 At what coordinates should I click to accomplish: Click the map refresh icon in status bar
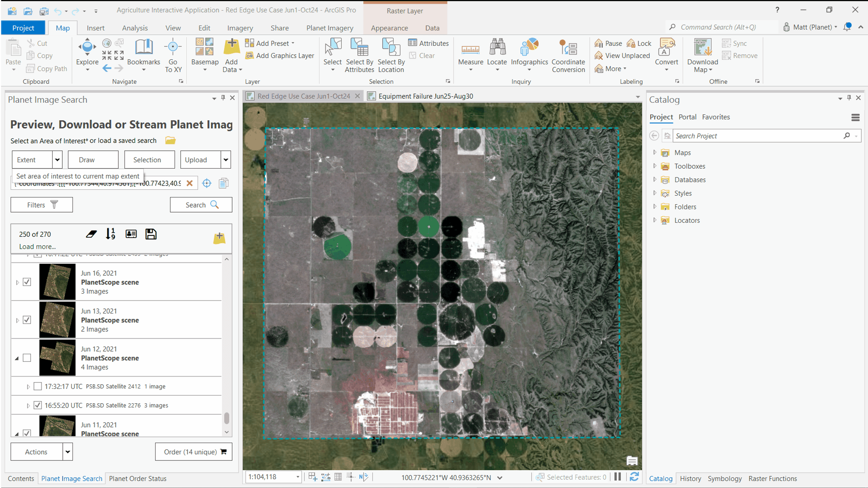[634, 477]
